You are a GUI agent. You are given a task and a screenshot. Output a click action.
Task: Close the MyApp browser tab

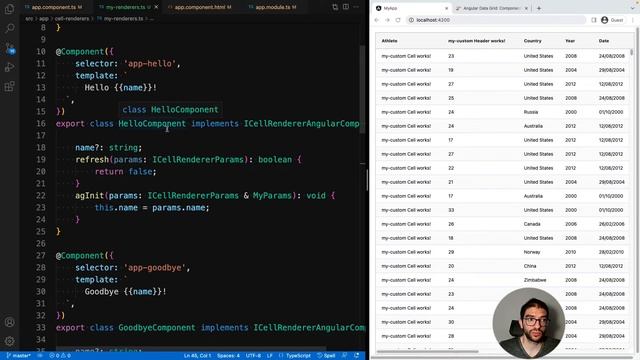pos(446,8)
